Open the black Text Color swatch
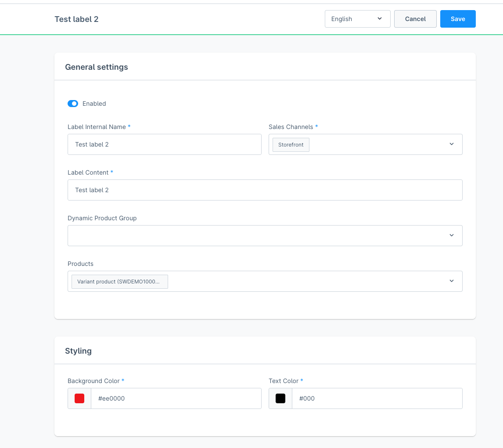This screenshot has height=448, width=503. click(280, 398)
